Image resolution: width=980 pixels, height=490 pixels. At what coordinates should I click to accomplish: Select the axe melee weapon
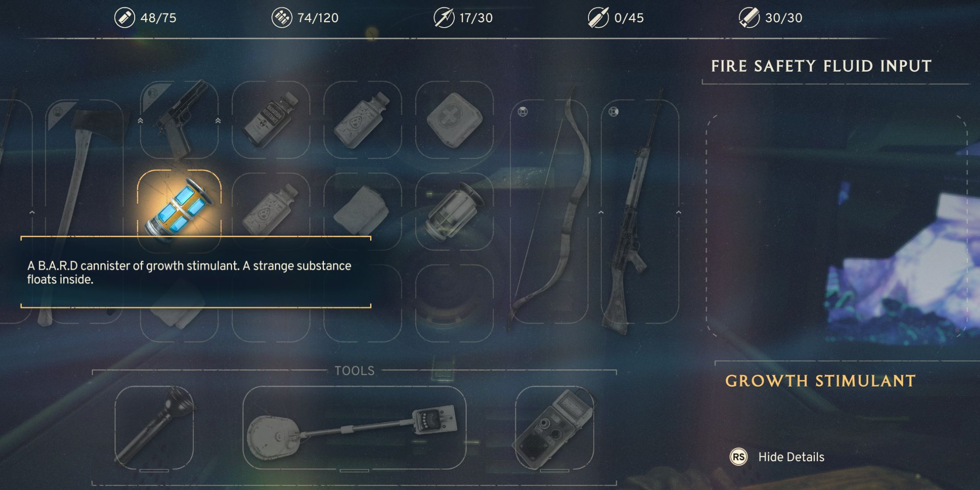[85, 212]
